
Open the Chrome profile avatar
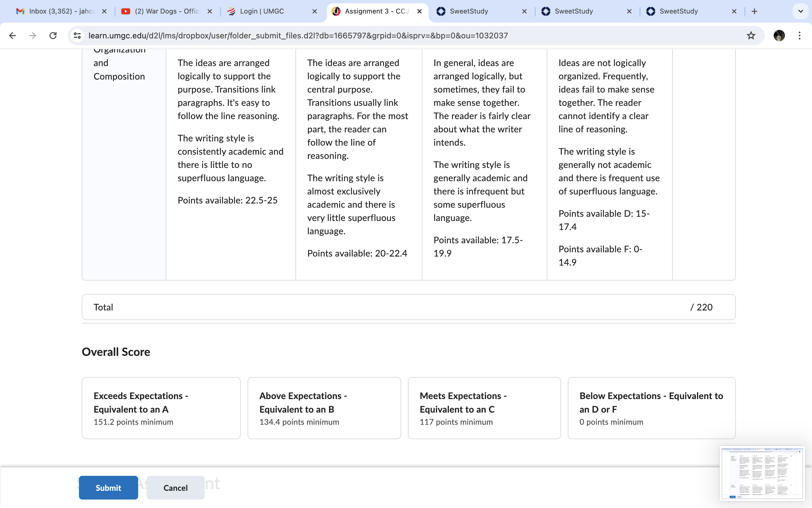pyautogui.click(x=779, y=36)
